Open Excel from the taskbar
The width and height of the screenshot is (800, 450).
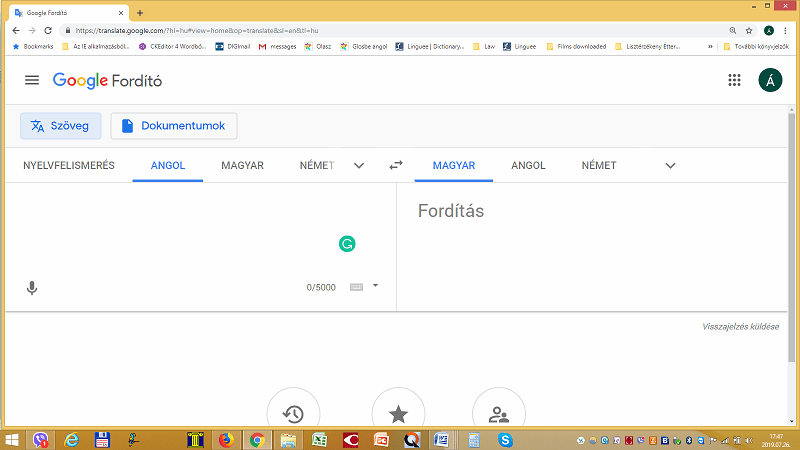click(x=319, y=440)
